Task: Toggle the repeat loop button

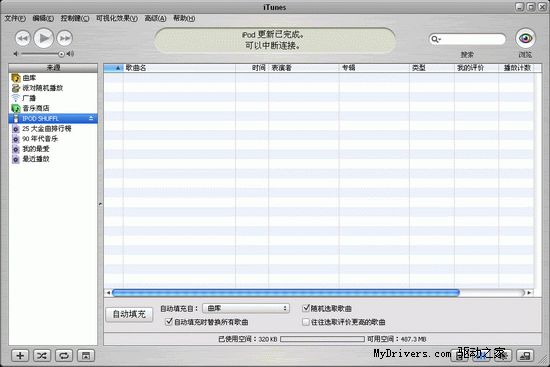Action: 63,355
